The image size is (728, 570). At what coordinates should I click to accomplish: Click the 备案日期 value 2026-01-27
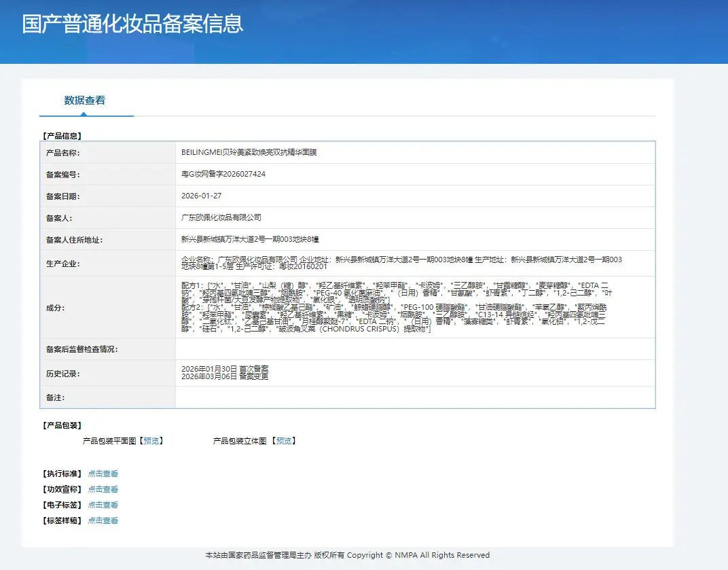(202, 196)
